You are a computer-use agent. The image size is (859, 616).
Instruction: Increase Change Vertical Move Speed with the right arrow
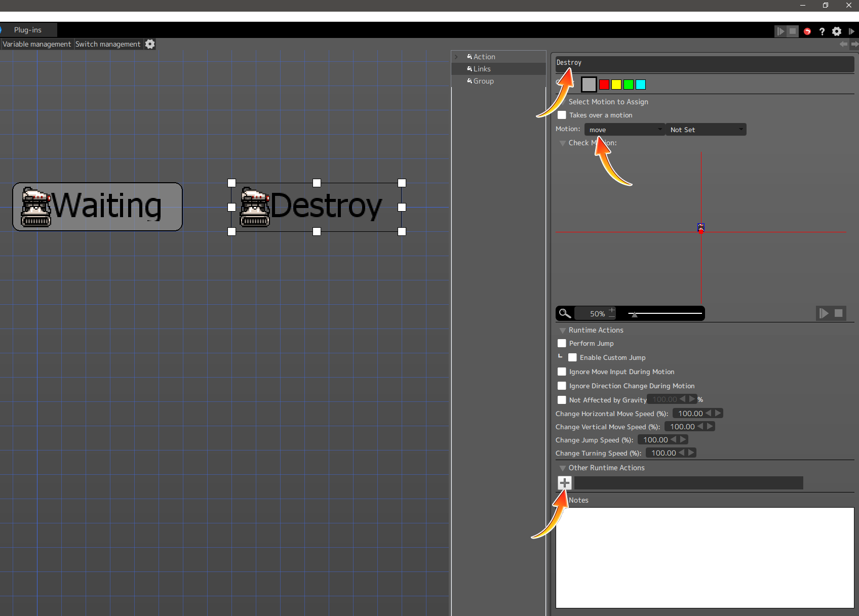[x=710, y=426]
